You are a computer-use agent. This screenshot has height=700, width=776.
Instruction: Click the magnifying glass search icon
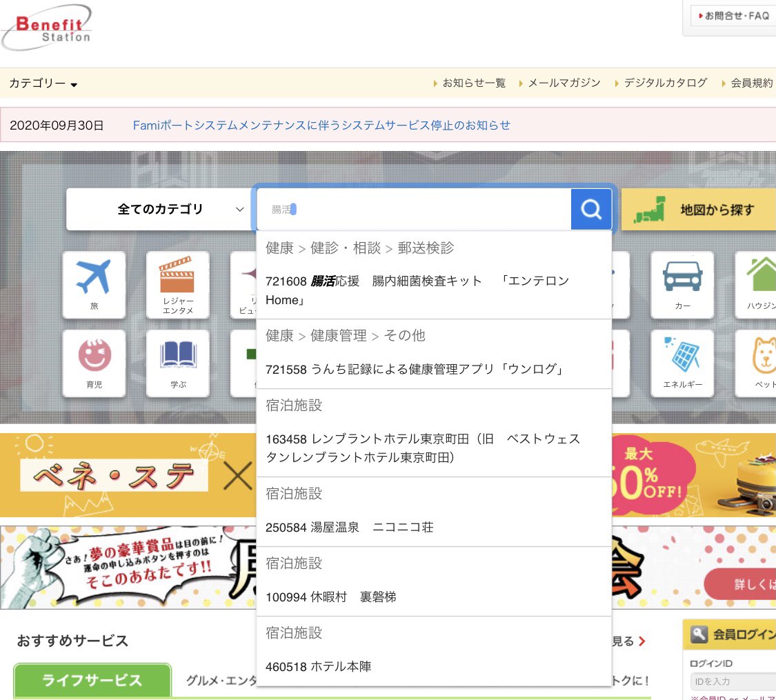pos(590,208)
